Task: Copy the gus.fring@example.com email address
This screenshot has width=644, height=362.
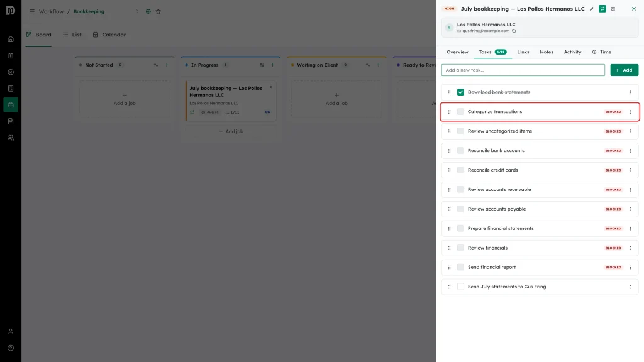Action: click(514, 31)
